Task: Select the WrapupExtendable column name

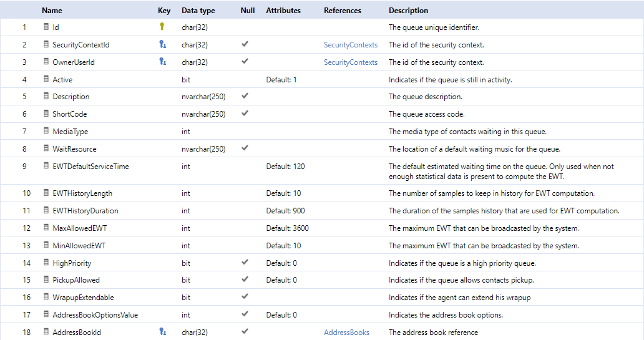Action: (x=83, y=298)
